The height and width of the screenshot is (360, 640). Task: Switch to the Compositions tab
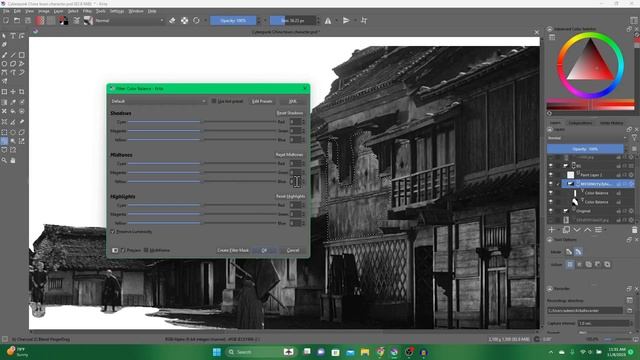click(580, 123)
